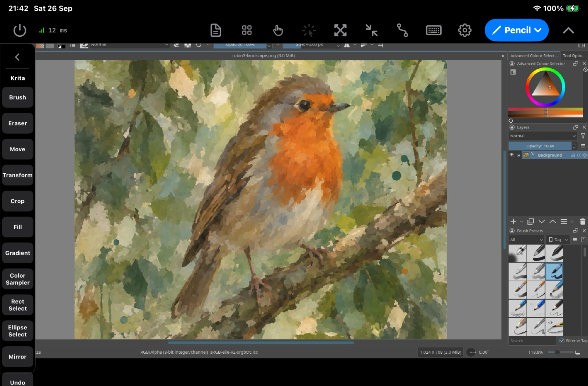The height and width of the screenshot is (386, 588).
Task: Float the Advanced Colour Selector docker
Action: (576, 64)
